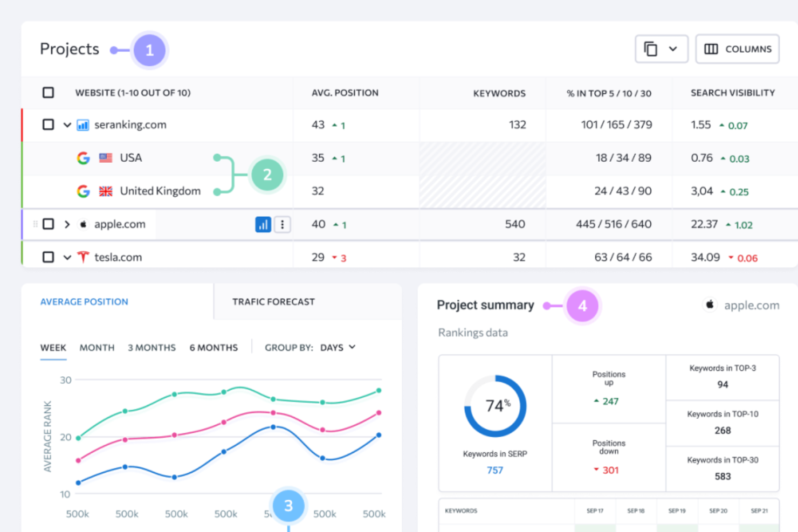The height and width of the screenshot is (532, 798).
Task: Click tesla.com average position 29
Action: click(x=318, y=258)
